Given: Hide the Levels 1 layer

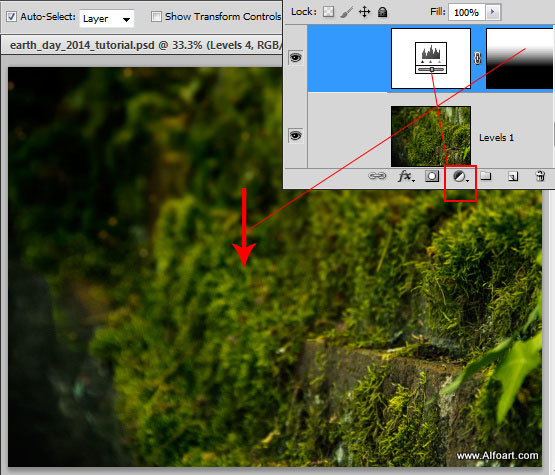Looking at the screenshot, I should tap(296, 136).
